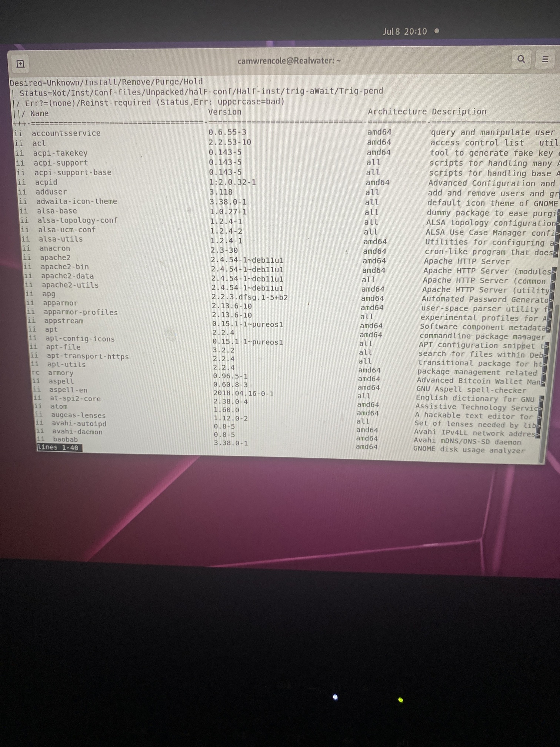
Task: Select the 'alsa-base' package name
Action: coord(57,211)
